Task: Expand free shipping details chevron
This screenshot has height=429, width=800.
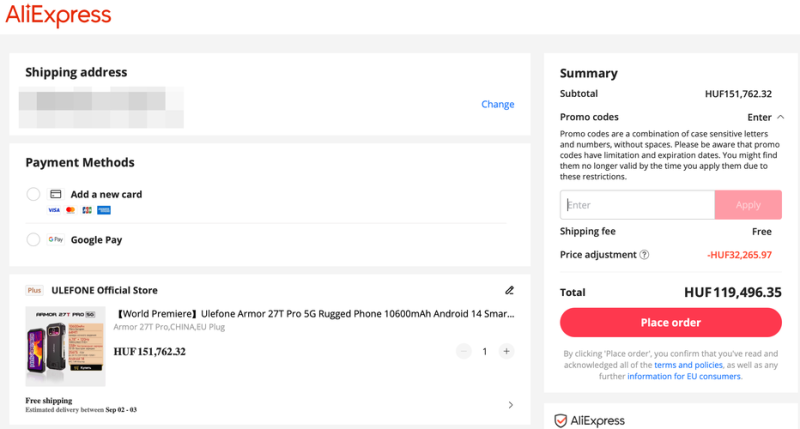Action: click(x=511, y=405)
